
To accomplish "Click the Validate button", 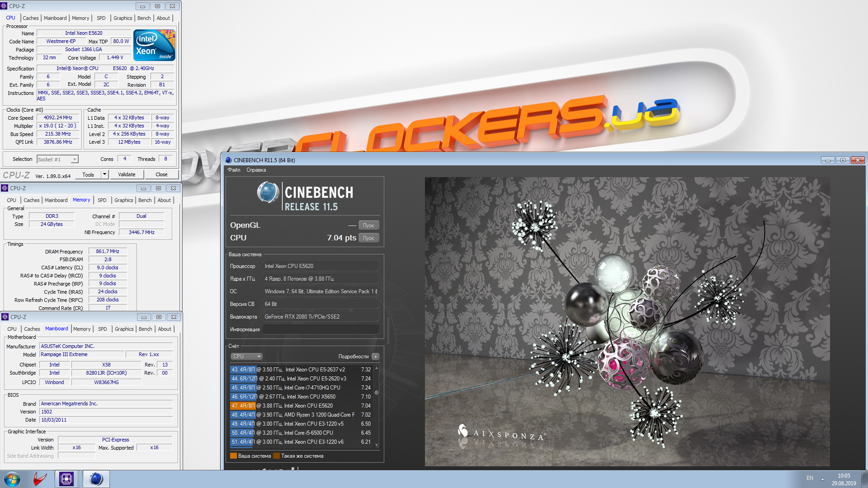I will (127, 174).
